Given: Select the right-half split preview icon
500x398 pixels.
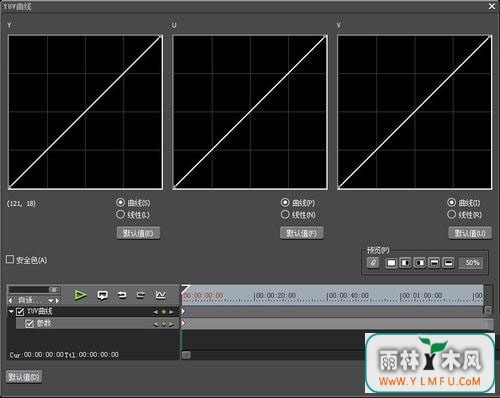Looking at the screenshot, I should (x=420, y=263).
